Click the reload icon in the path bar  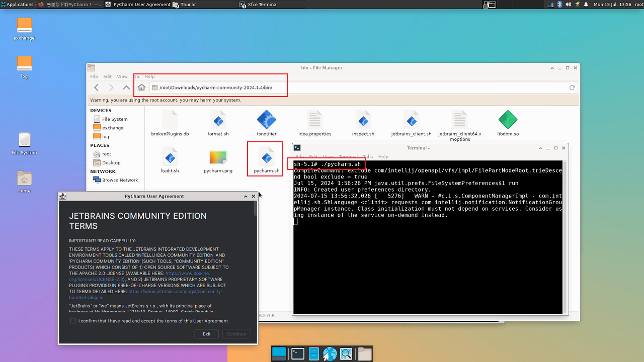572,87
